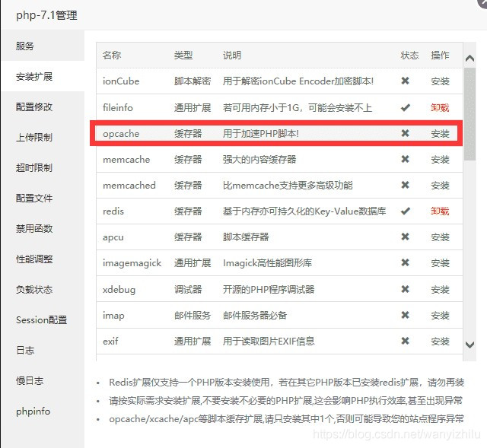
Task: Open the 性能调整 sidebar tab
Action: 34,259
